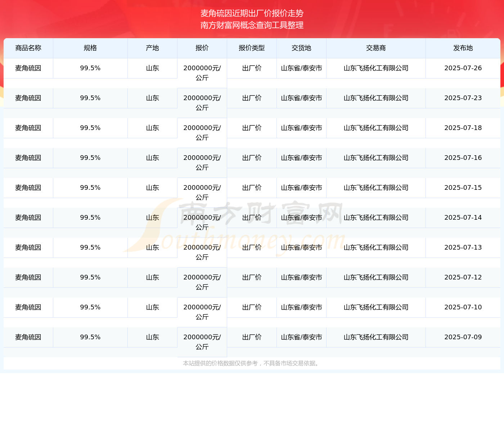Click 山东飞扬化工有限公司 in the 2025-07-26 row
The width and height of the screenshot is (504, 434).
tap(376, 68)
